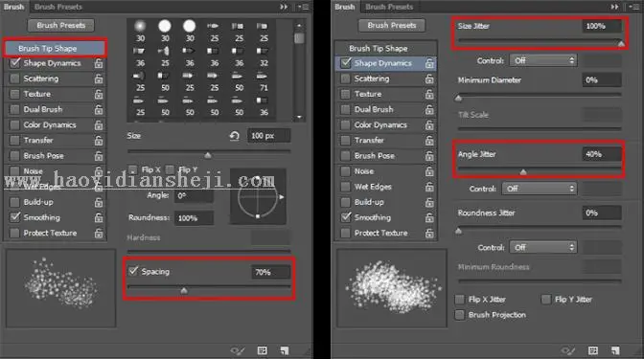Switch to Brush Presets tab in left panel
Image resolution: width=644 pixels, height=359 pixels.
58,7
